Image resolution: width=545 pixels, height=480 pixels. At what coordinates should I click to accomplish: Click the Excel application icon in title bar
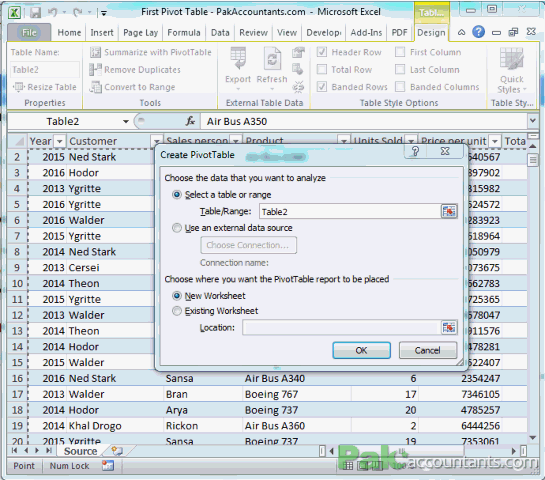click(14, 13)
